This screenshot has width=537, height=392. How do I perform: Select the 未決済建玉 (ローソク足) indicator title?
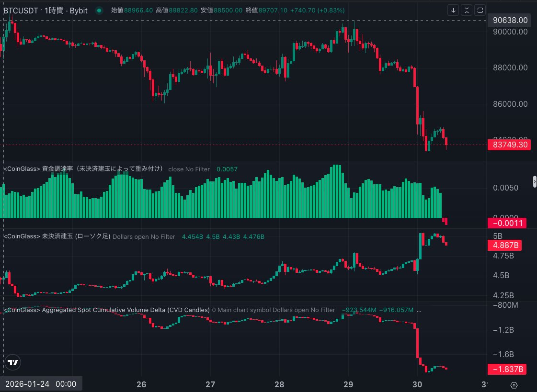(x=57, y=236)
